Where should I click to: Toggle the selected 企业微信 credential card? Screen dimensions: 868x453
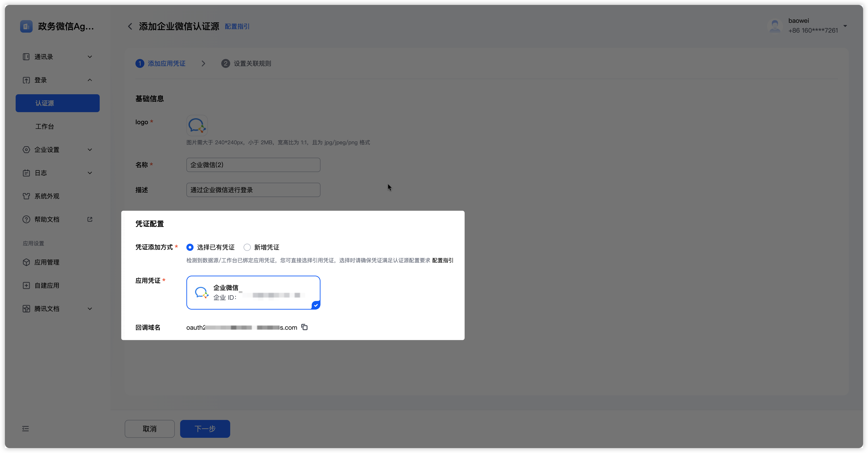point(253,292)
